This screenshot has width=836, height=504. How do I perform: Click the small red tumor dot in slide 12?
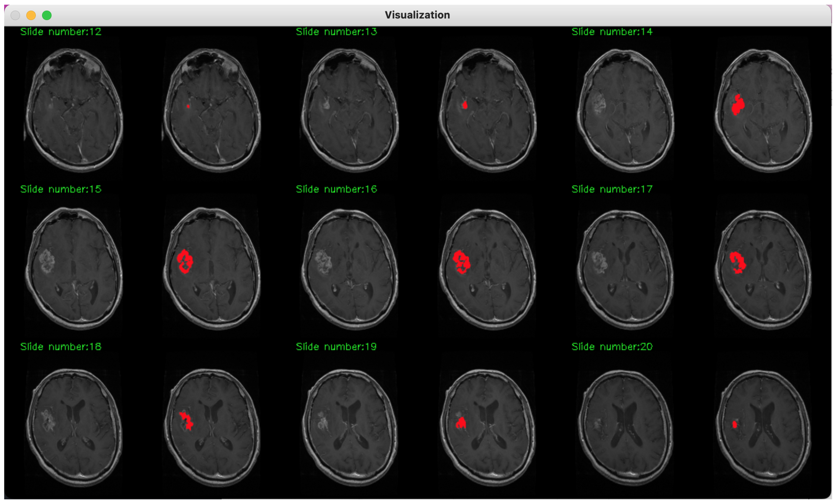(188, 106)
